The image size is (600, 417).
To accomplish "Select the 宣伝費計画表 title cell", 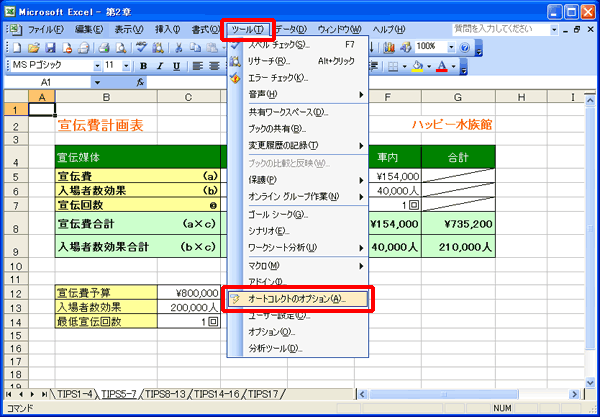I will [106, 125].
